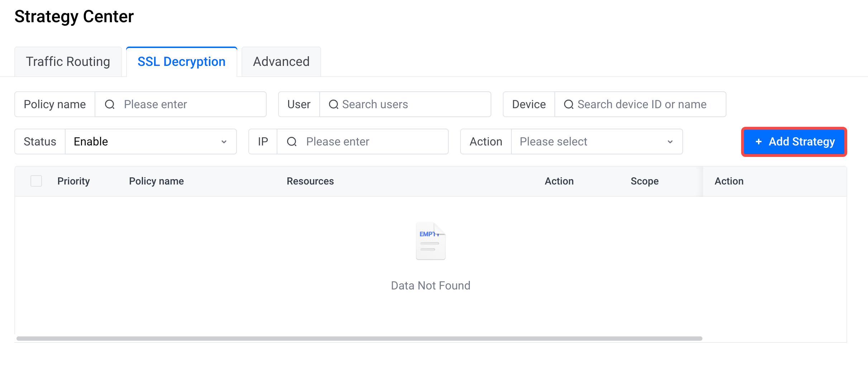868x369 pixels.
Task: Click the horizontal scrollbar below the table
Action: tap(359, 339)
